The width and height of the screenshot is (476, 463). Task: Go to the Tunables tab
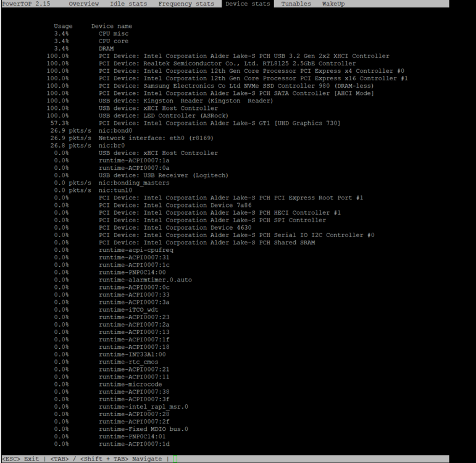tap(296, 4)
